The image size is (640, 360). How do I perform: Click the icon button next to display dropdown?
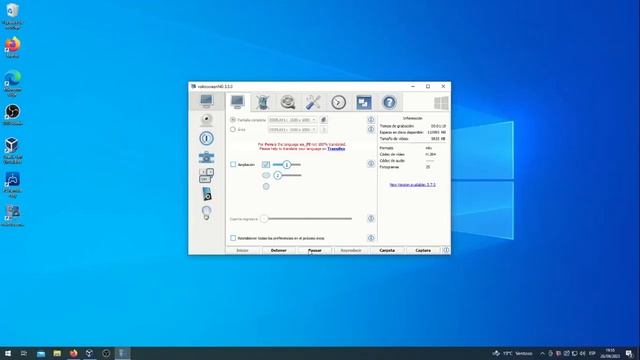pyautogui.click(x=323, y=120)
